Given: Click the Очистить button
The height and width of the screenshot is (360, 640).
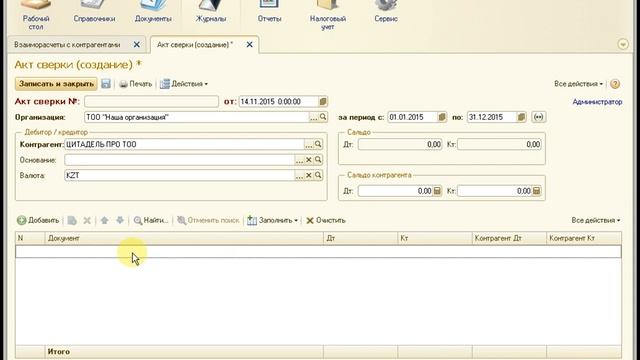Looking at the screenshot, I should pyautogui.click(x=326, y=220).
